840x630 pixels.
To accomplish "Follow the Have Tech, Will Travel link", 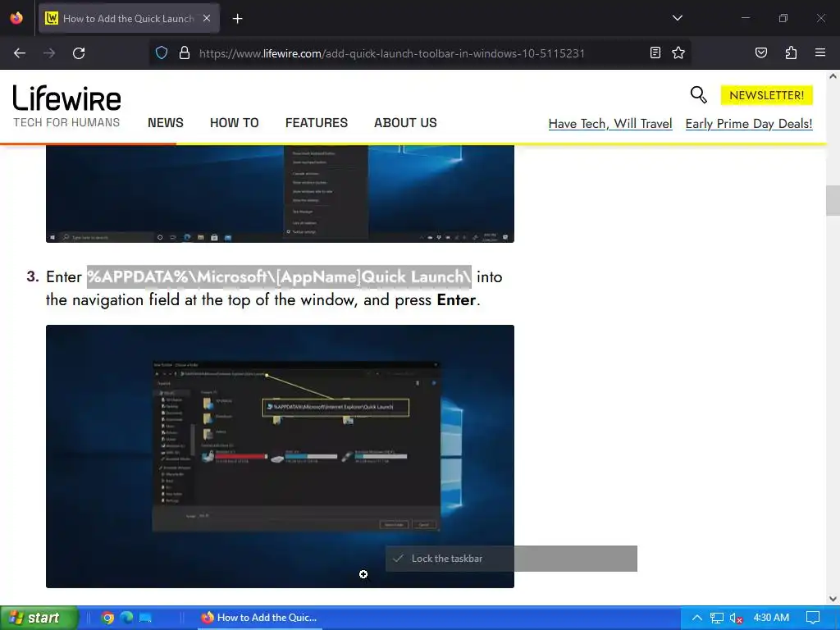I will click(610, 124).
